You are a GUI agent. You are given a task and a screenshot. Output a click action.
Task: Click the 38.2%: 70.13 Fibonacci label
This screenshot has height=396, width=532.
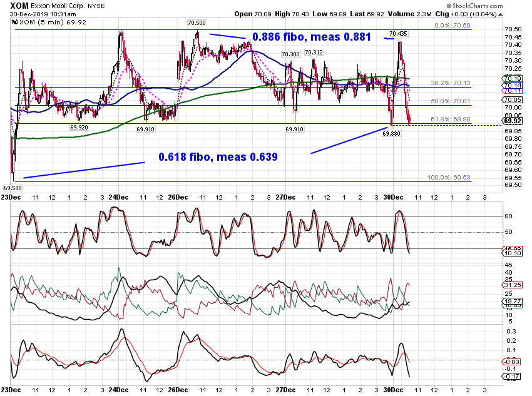point(451,83)
